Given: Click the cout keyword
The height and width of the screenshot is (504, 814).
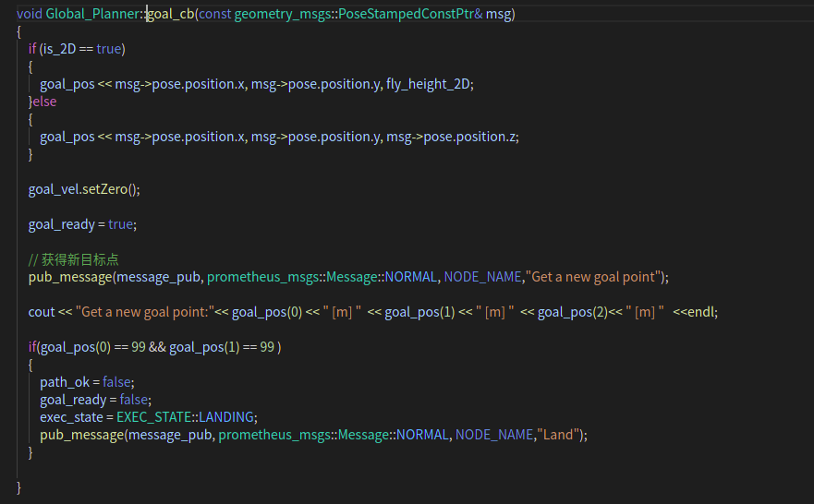Looking at the screenshot, I should pos(42,312).
